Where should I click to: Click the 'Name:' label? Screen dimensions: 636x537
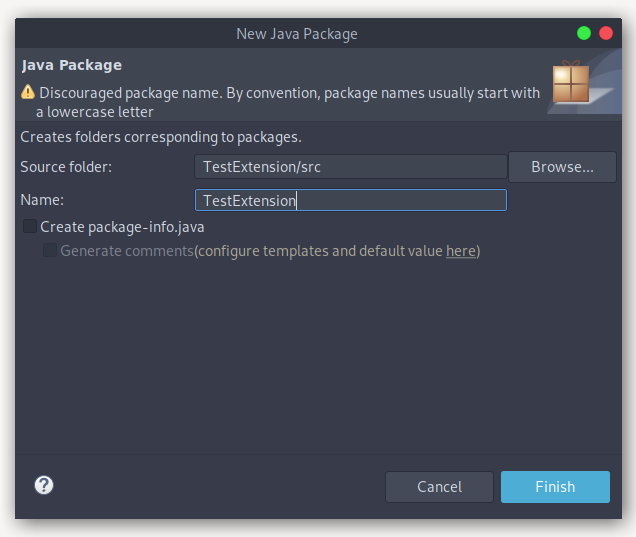(x=42, y=200)
